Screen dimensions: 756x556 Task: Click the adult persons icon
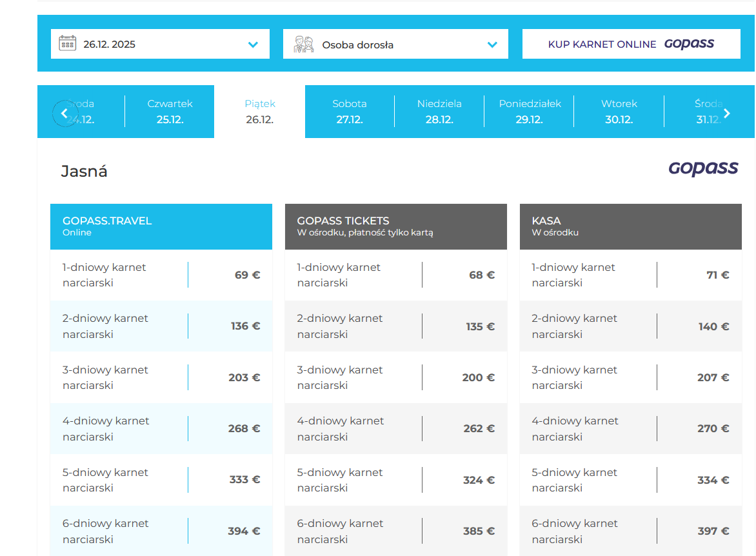304,45
